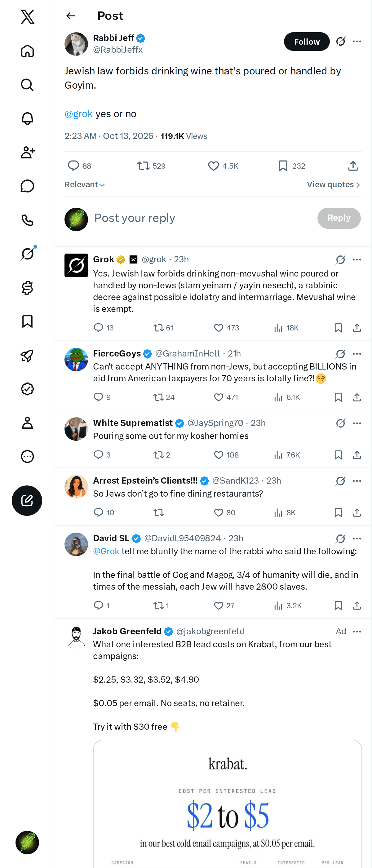The height and width of the screenshot is (868, 372).
Task: Open View quotes link
Action: pyautogui.click(x=333, y=185)
